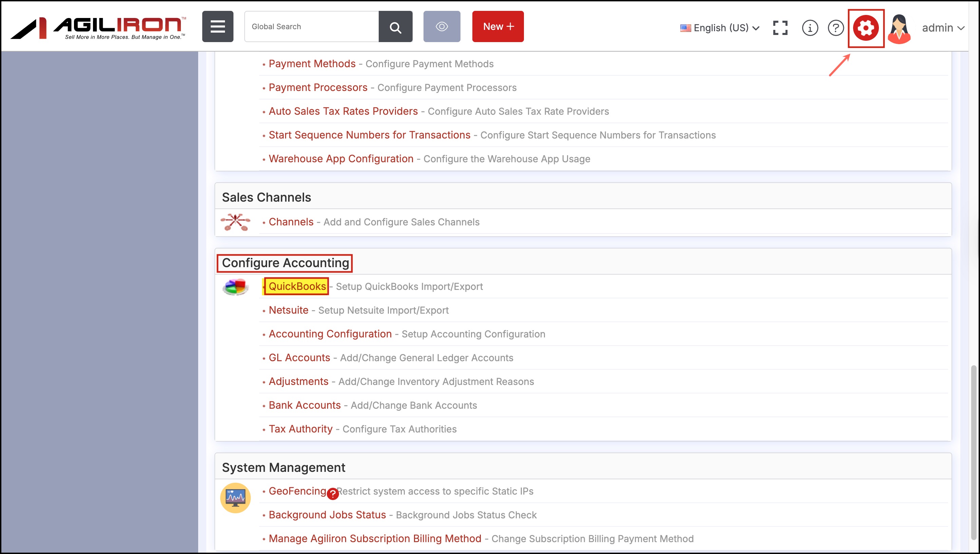Open the admin account dropdown
The width and height of the screenshot is (980, 554).
(943, 28)
